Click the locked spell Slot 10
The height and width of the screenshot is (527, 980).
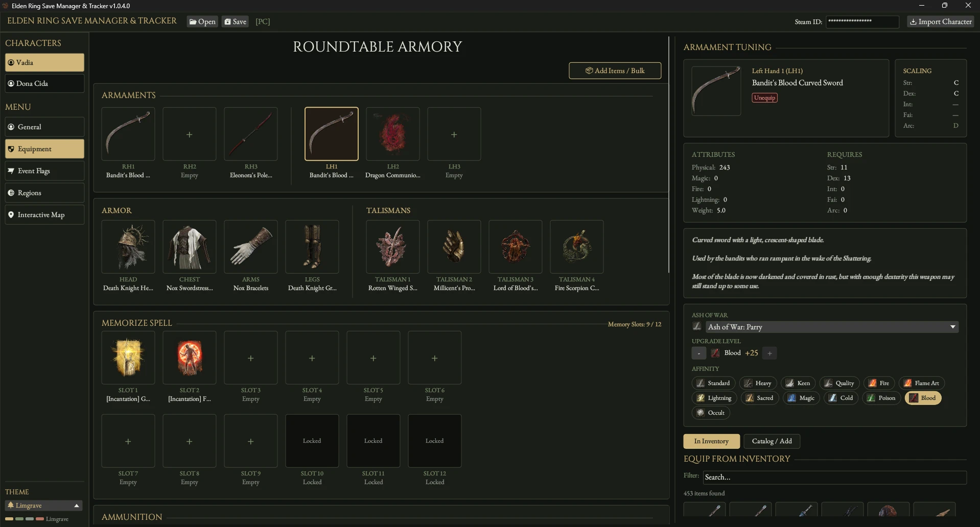click(312, 441)
